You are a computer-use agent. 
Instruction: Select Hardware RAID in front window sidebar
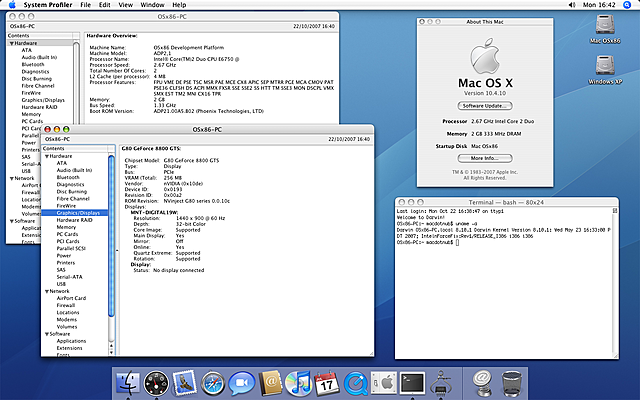coord(74,220)
